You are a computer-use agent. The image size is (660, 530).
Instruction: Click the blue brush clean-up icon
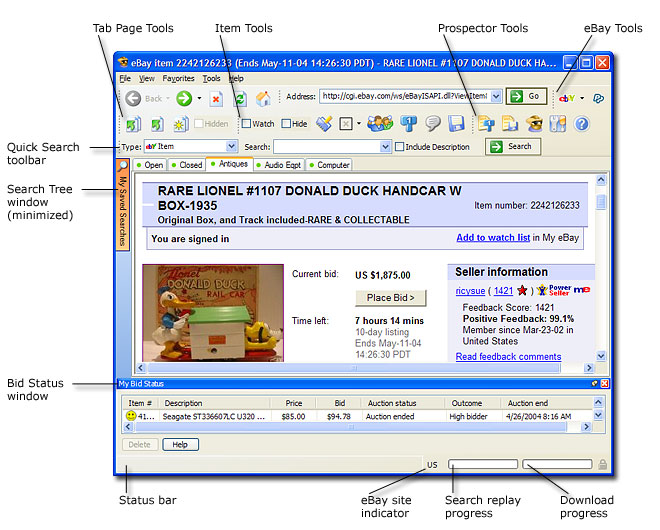pyautogui.click(x=324, y=124)
